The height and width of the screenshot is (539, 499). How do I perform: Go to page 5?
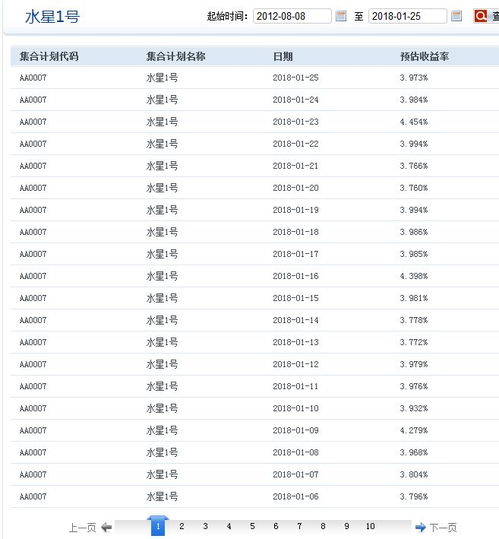click(252, 526)
